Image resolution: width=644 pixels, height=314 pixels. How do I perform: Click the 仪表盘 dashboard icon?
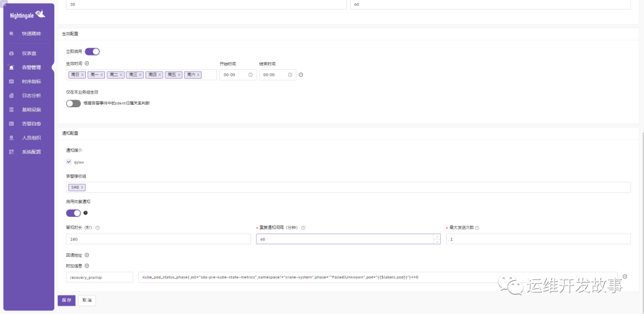[x=11, y=54]
